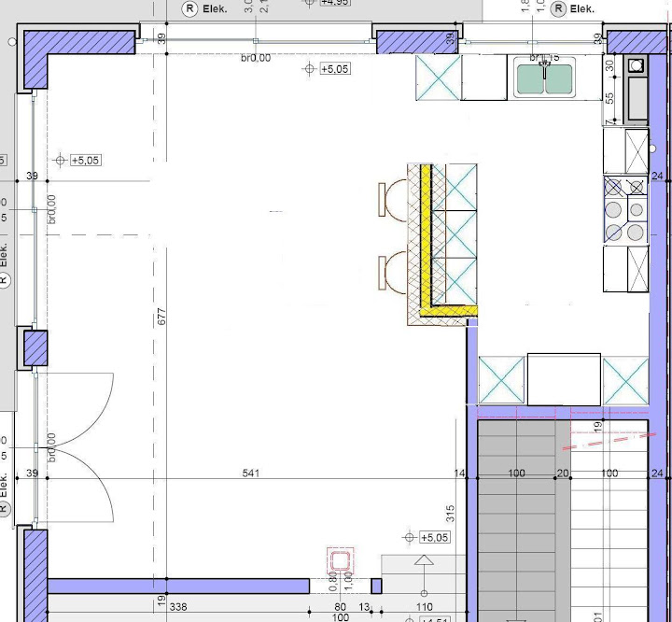
Task: Click the lower door leaf swing arc
Action: (81, 485)
